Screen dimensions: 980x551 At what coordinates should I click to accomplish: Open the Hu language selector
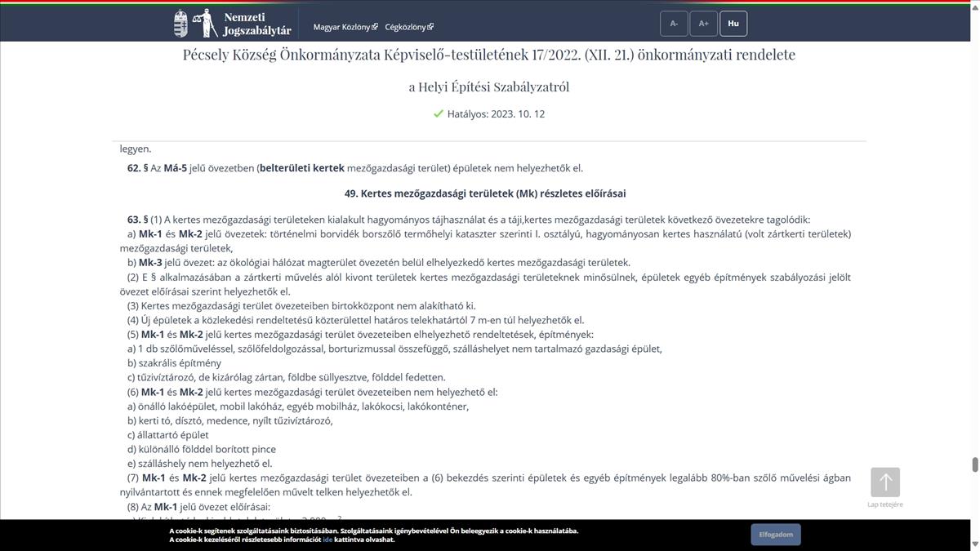click(x=733, y=24)
